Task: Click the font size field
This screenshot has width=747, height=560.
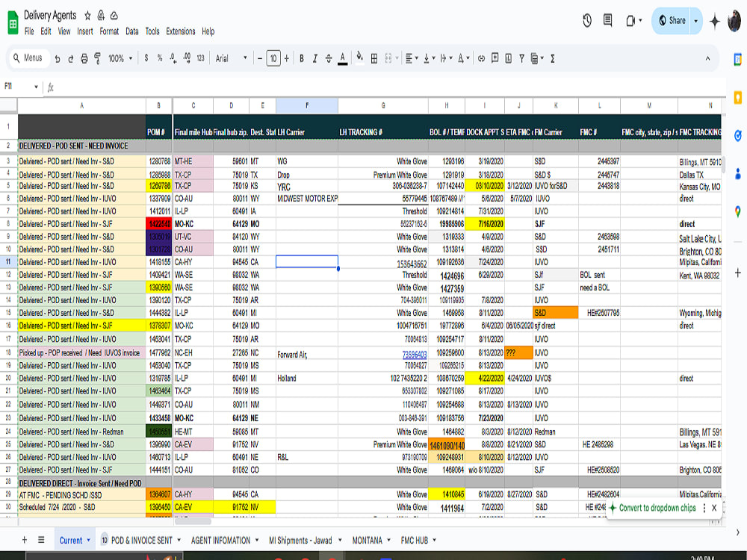Action: click(x=273, y=58)
